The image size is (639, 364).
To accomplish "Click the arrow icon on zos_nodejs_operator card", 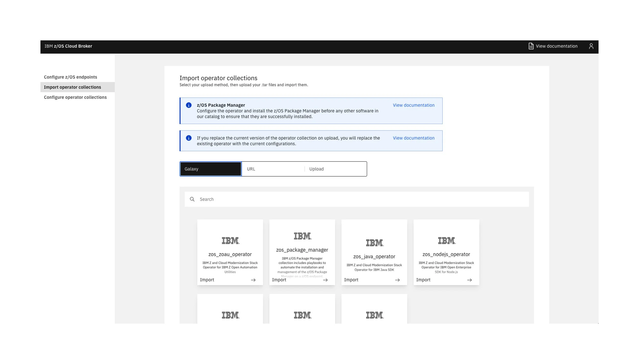I will pos(469,280).
